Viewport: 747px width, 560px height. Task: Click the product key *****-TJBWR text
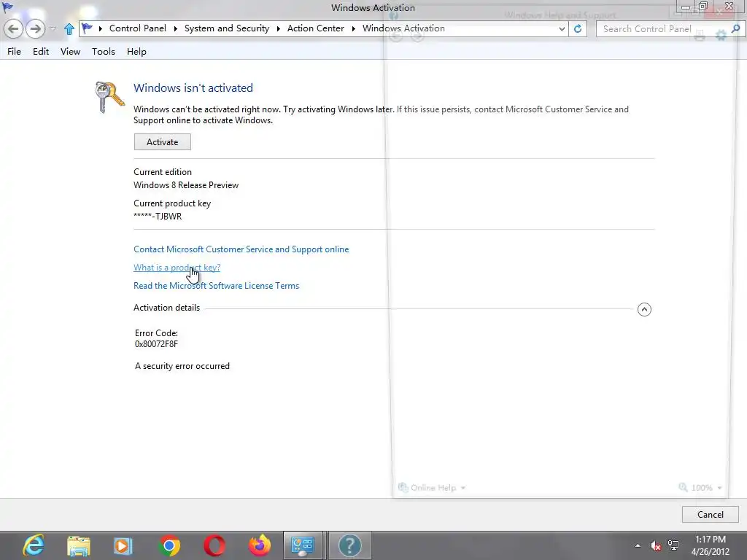158,217
